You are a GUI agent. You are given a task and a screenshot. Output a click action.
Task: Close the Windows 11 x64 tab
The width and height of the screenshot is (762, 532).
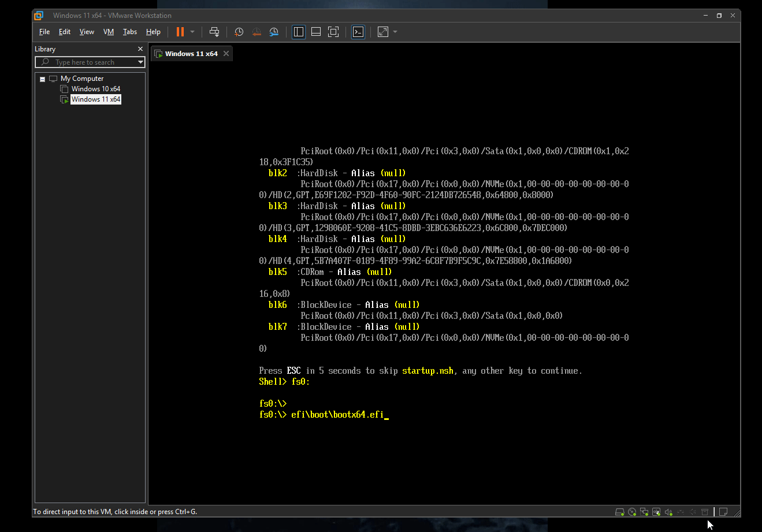tap(226, 54)
